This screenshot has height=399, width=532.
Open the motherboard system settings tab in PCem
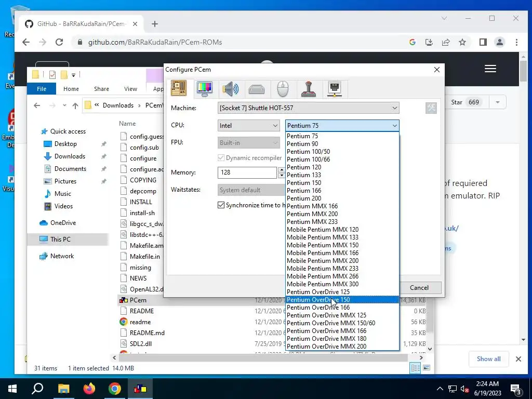(x=179, y=88)
